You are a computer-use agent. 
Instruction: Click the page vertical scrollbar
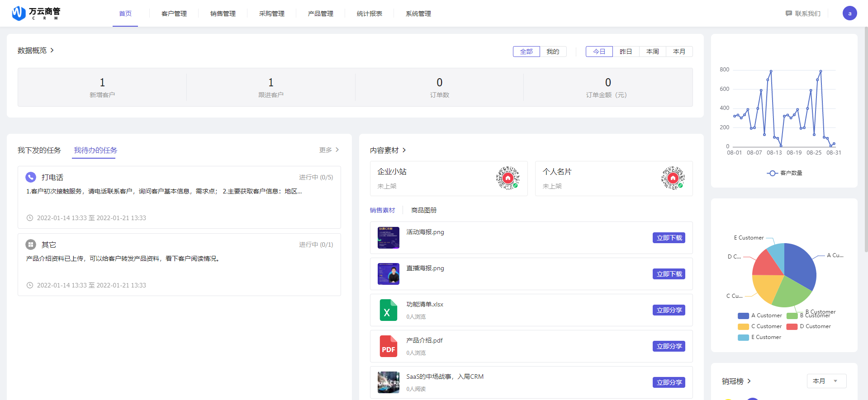coord(866,139)
